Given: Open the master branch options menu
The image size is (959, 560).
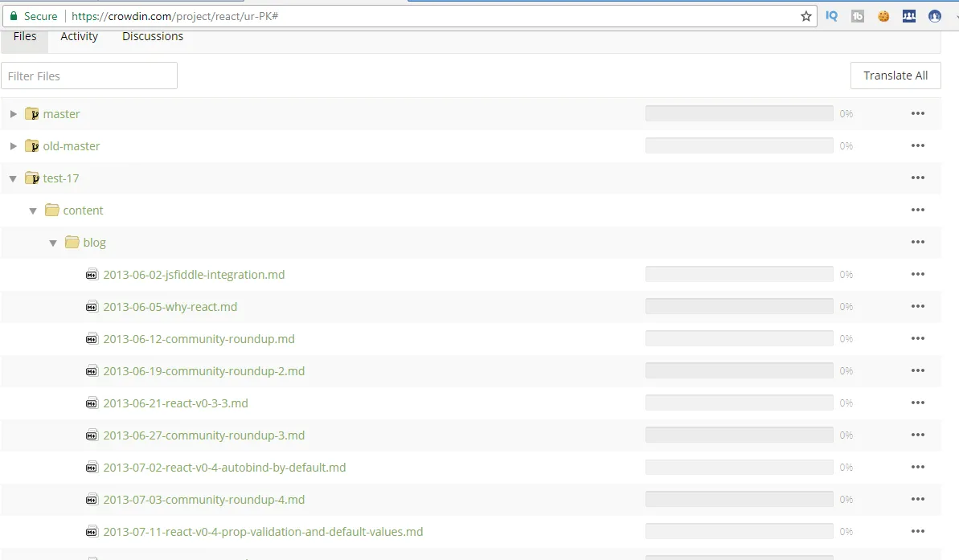Looking at the screenshot, I should pos(917,114).
